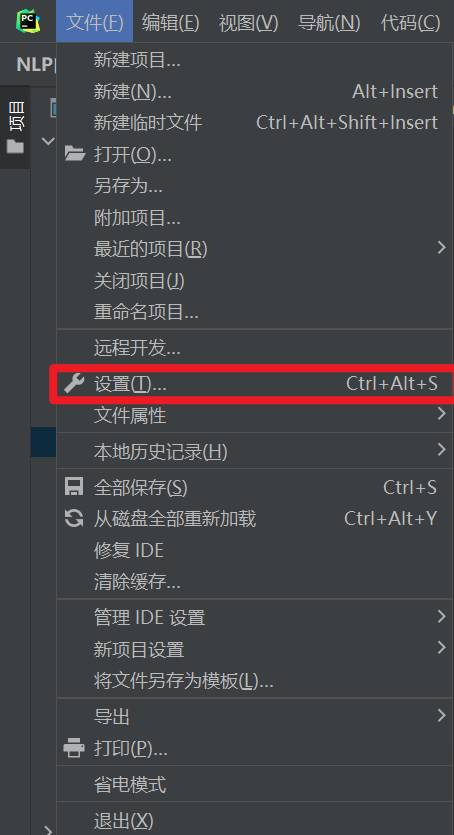454x835 pixels.
Task: Click the folder icon in 项目 sidebar tab
Action: 15,145
